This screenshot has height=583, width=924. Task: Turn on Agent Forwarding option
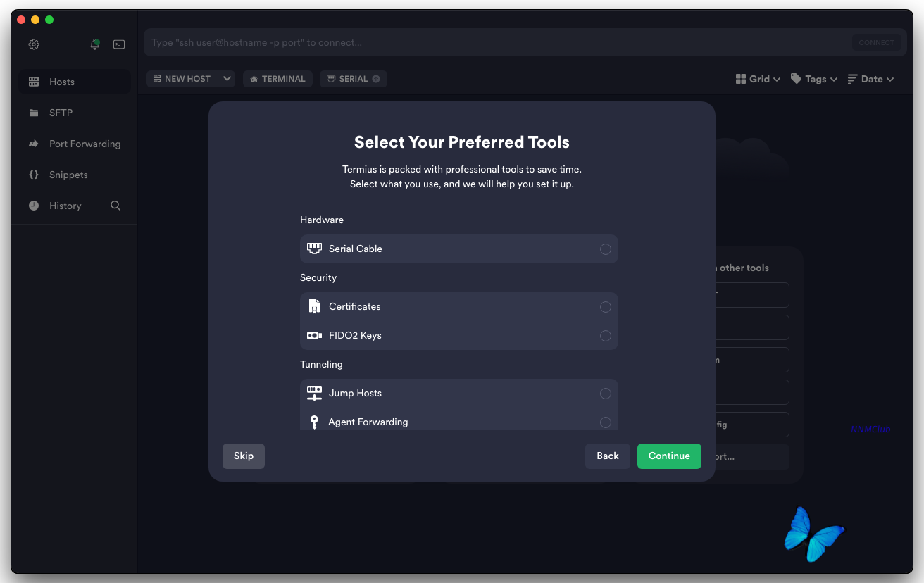459,422
